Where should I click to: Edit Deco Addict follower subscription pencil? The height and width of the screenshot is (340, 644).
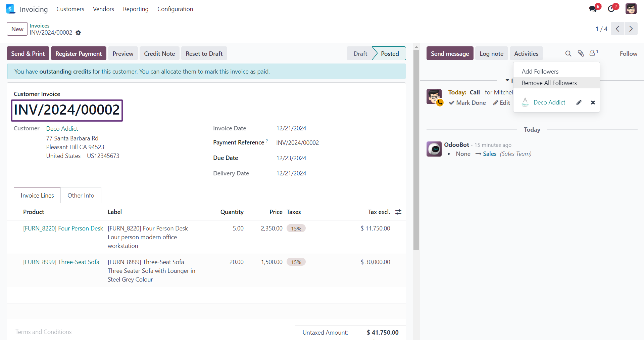(x=579, y=102)
